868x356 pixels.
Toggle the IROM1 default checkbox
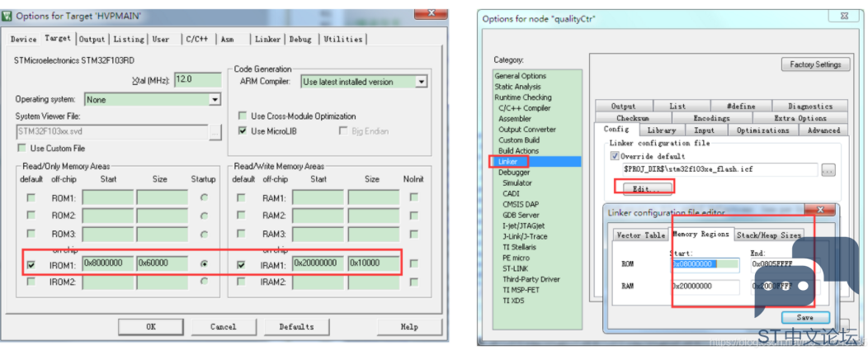pos(31,265)
